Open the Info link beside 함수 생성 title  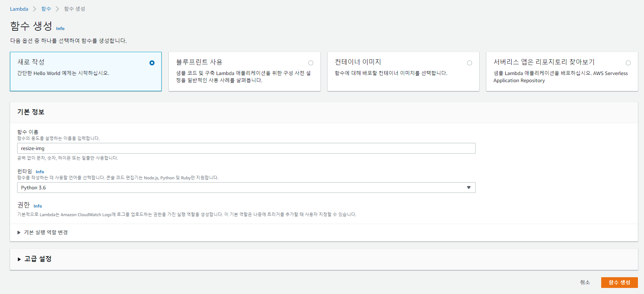(60, 29)
